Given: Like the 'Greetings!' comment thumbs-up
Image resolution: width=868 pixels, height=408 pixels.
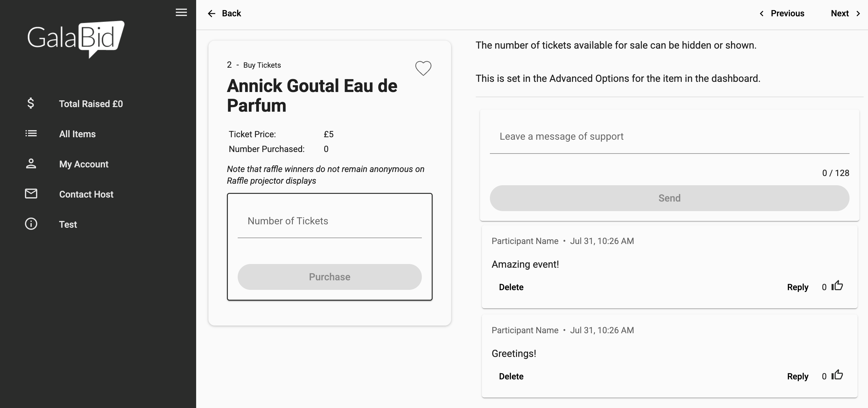Looking at the screenshot, I should pos(837,375).
